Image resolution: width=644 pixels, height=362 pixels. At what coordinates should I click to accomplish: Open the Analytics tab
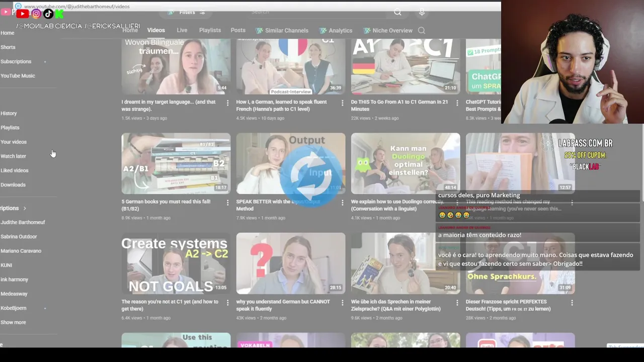[336, 31]
